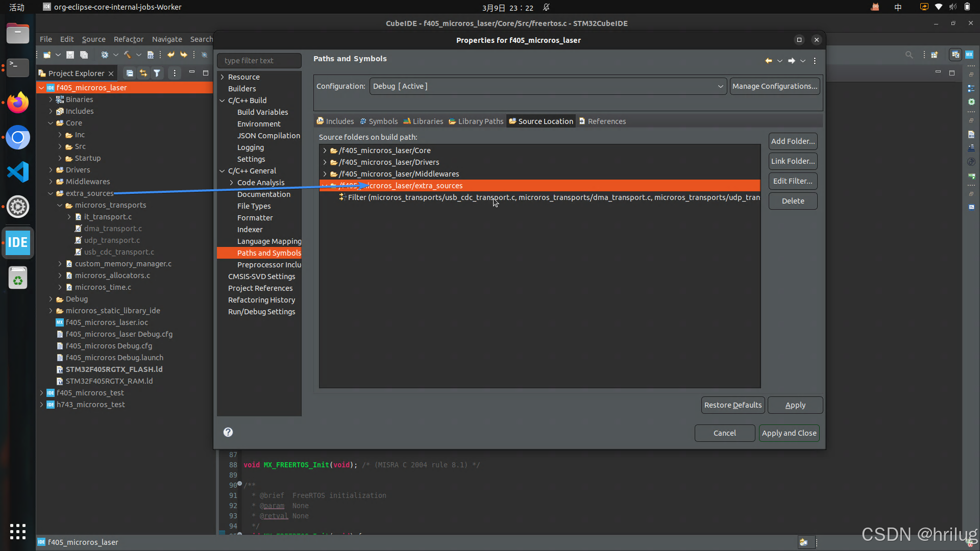Open the Configuration dropdown Debug [Active]
This screenshot has width=980, height=551.
[548, 86]
